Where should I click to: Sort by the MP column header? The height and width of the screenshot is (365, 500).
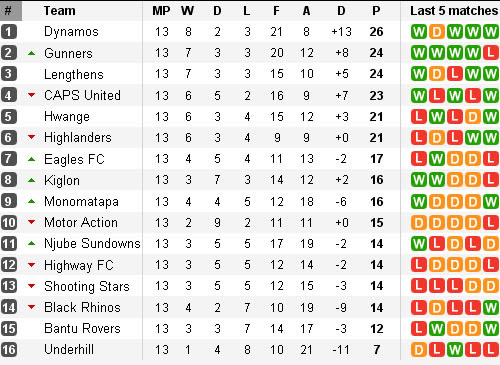click(161, 11)
